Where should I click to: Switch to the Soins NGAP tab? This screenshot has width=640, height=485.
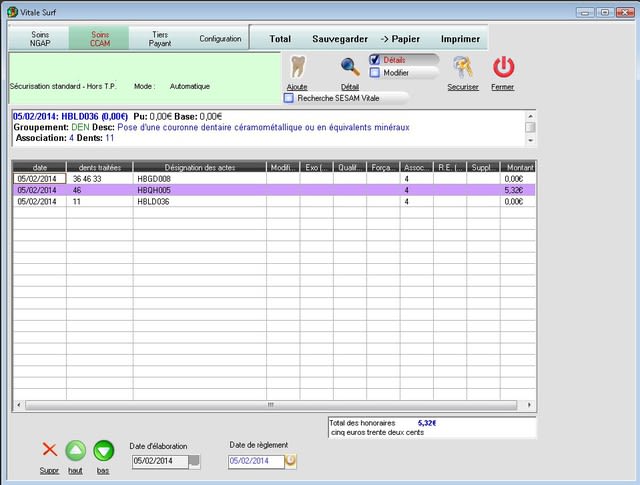pos(40,39)
